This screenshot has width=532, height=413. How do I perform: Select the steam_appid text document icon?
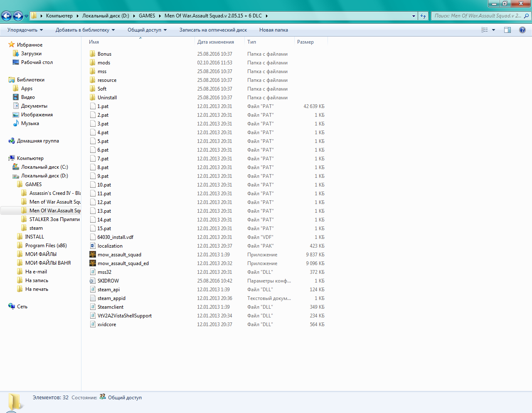coord(93,298)
